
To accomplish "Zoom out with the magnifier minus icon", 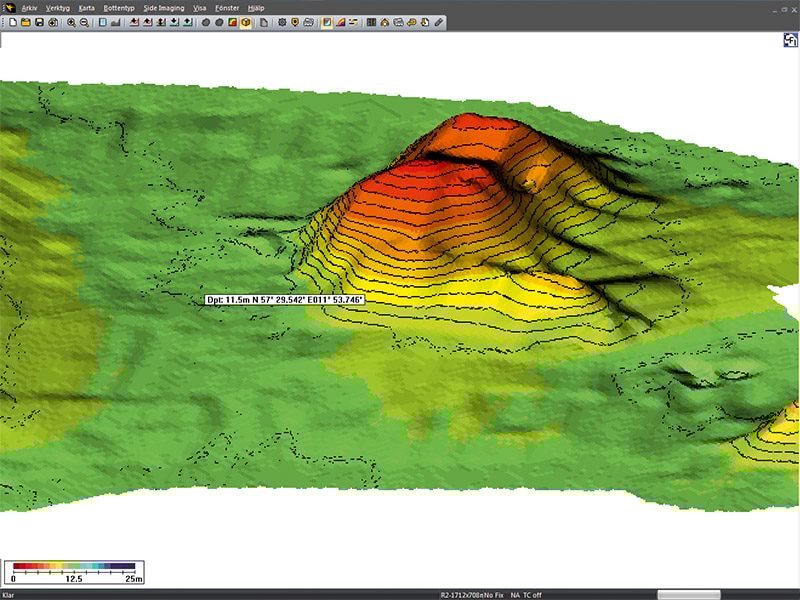I will pyautogui.click(x=84, y=22).
